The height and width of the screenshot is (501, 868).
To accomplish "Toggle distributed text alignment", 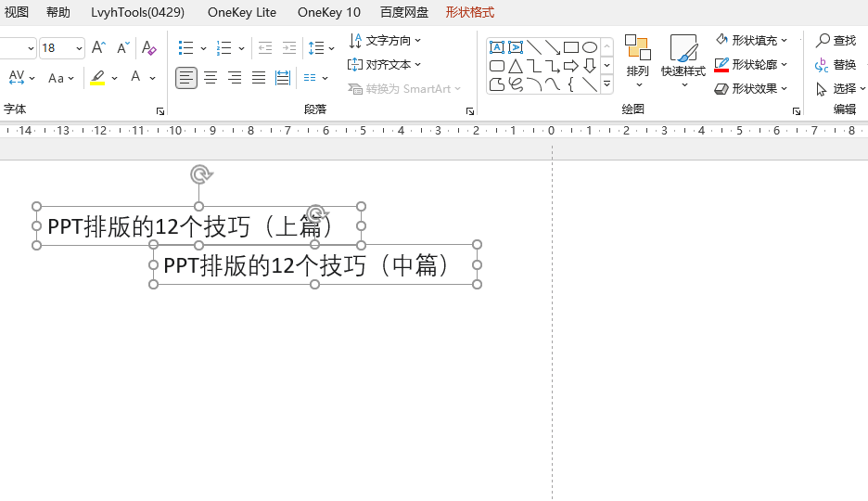I will 283,78.
